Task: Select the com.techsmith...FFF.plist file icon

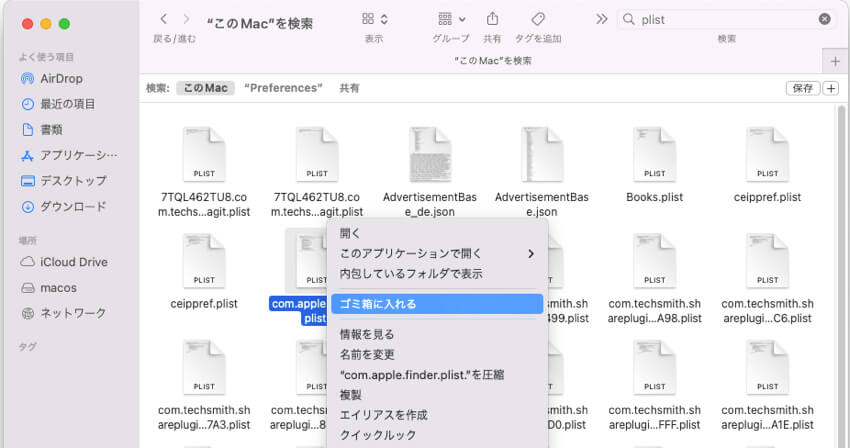Action: [x=654, y=367]
